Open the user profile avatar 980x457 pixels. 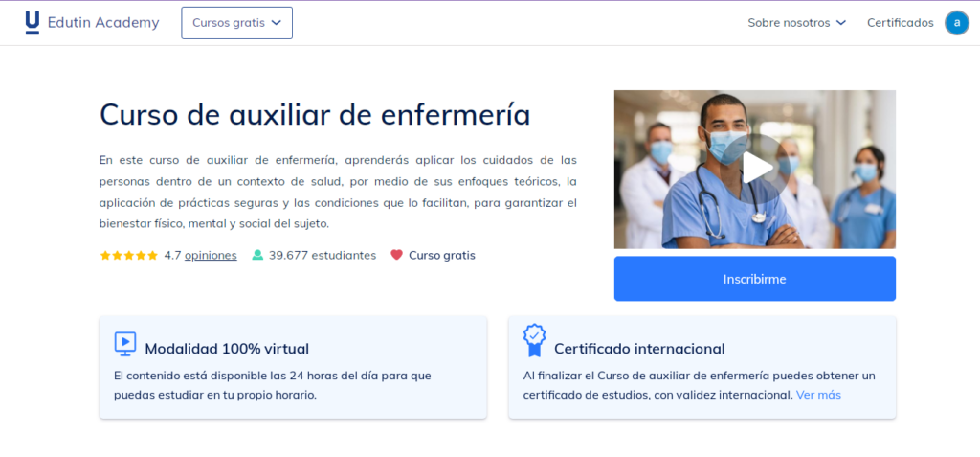[956, 23]
